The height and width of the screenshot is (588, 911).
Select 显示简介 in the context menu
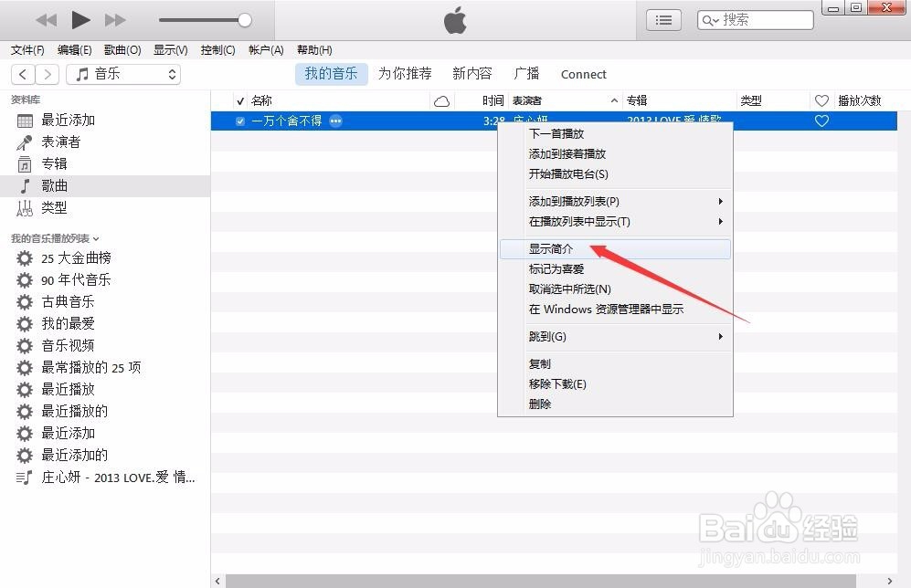click(x=548, y=247)
